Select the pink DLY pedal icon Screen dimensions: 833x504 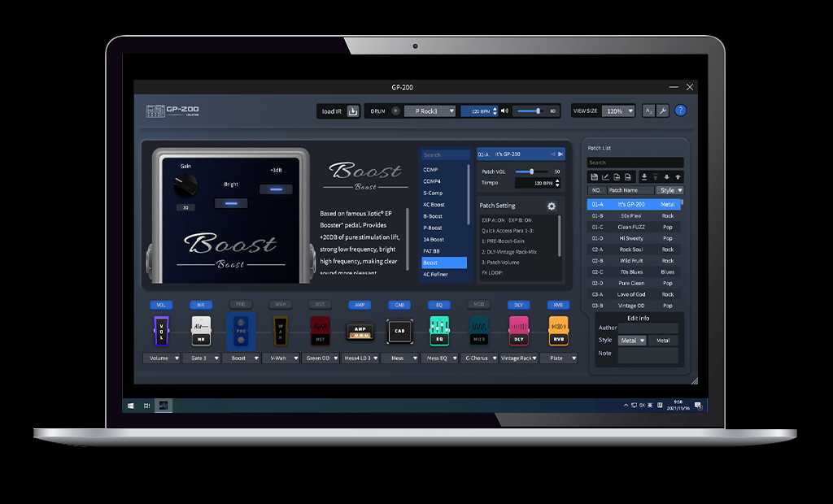(x=518, y=331)
